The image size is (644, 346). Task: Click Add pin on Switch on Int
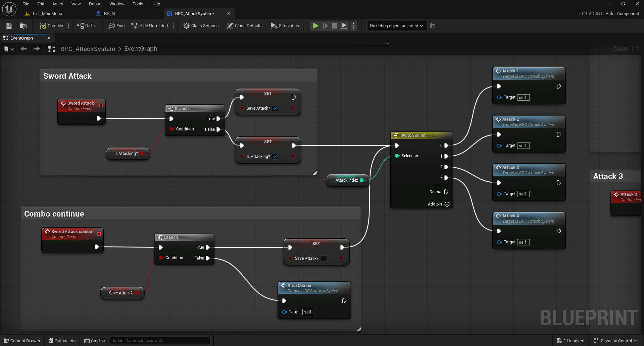click(438, 204)
